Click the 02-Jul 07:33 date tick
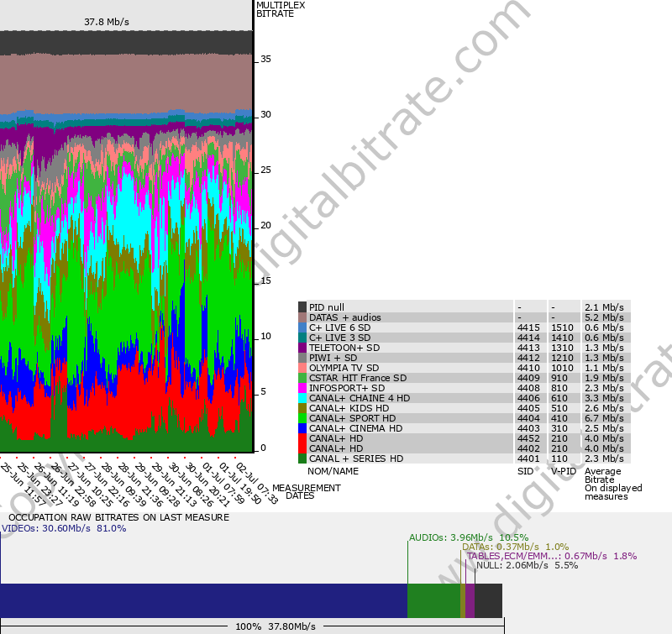 pyautogui.click(x=257, y=483)
